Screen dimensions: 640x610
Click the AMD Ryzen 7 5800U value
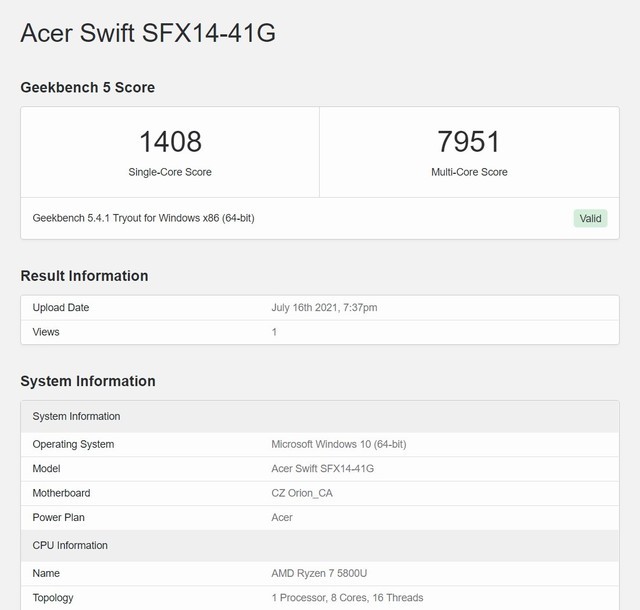[x=319, y=573]
